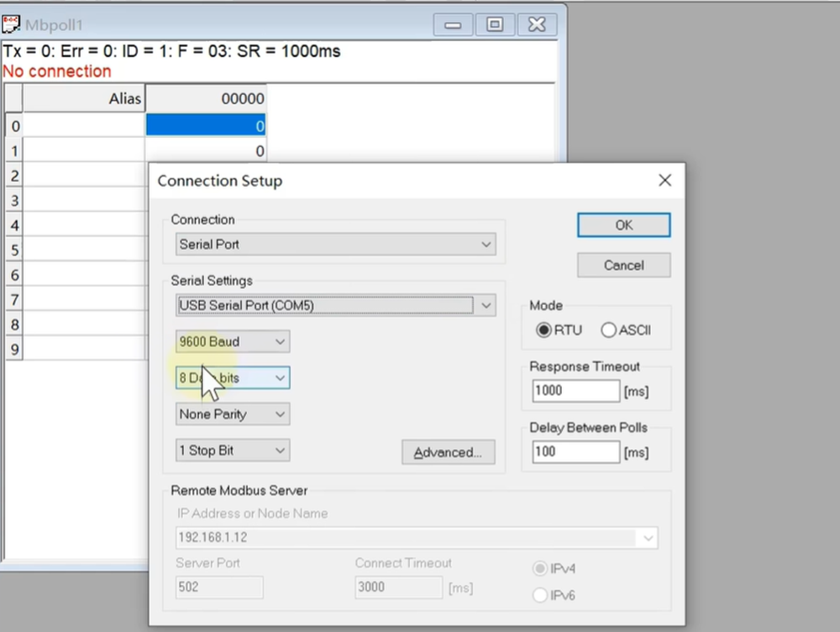Close the Mbpoll1 child window
840x632 pixels.
click(536, 24)
